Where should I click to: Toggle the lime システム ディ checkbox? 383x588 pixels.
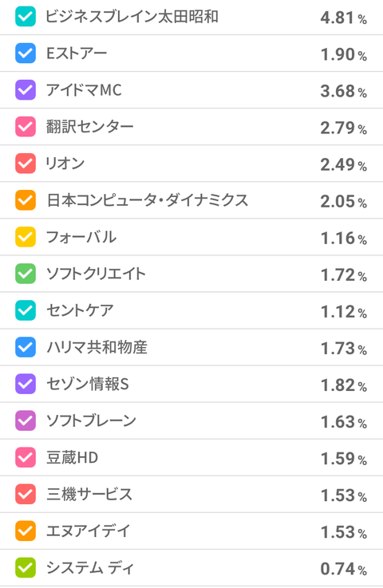(26, 568)
